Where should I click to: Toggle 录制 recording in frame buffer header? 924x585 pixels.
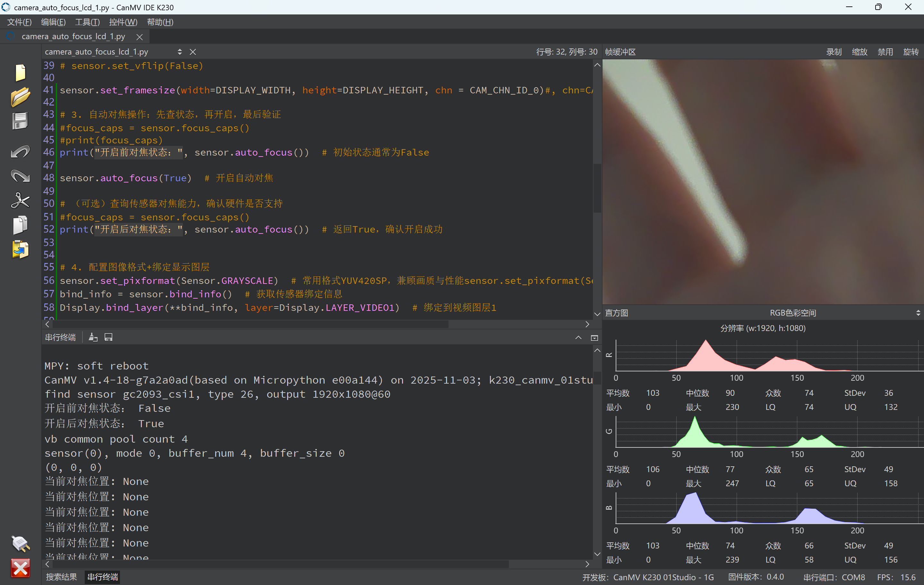pos(834,52)
